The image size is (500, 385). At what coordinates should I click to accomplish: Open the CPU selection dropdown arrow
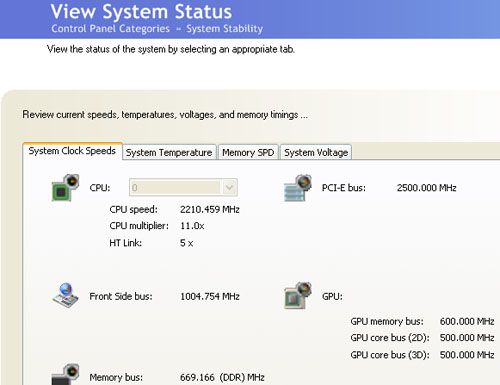pyautogui.click(x=229, y=187)
